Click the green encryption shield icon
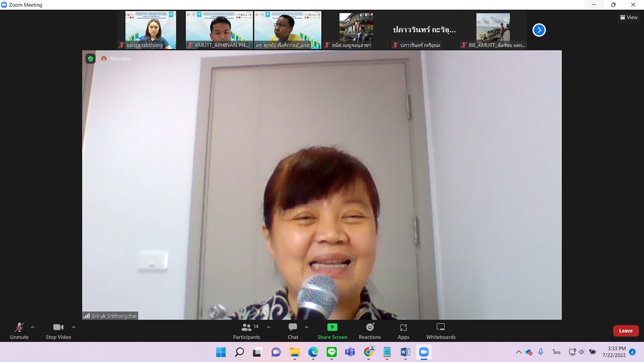Image resolution: width=644 pixels, height=362 pixels. pos(90,59)
